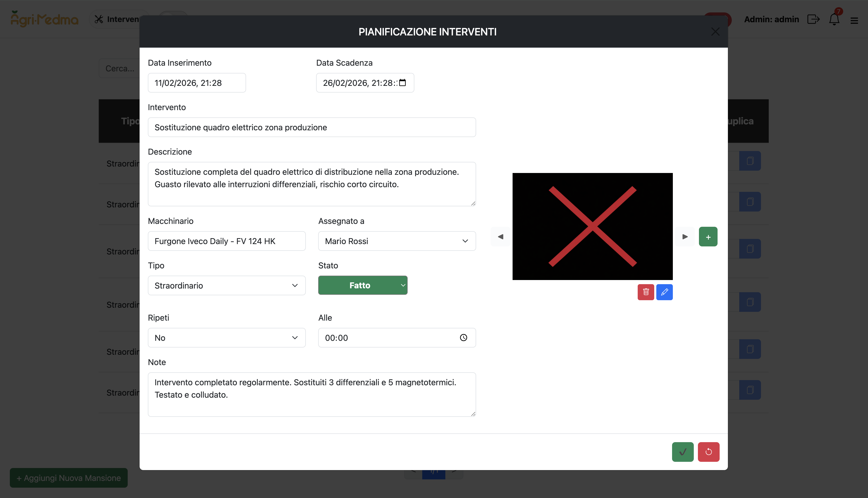Duplicate the first table row
Screen dimensions: 868x498
tap(750, 161)
